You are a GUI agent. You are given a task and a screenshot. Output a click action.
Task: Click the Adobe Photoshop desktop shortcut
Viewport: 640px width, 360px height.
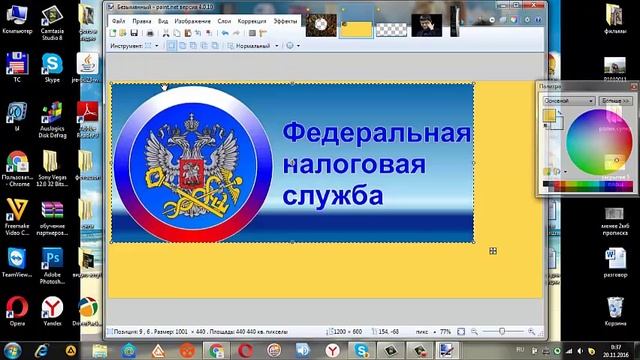coord(52,265)
